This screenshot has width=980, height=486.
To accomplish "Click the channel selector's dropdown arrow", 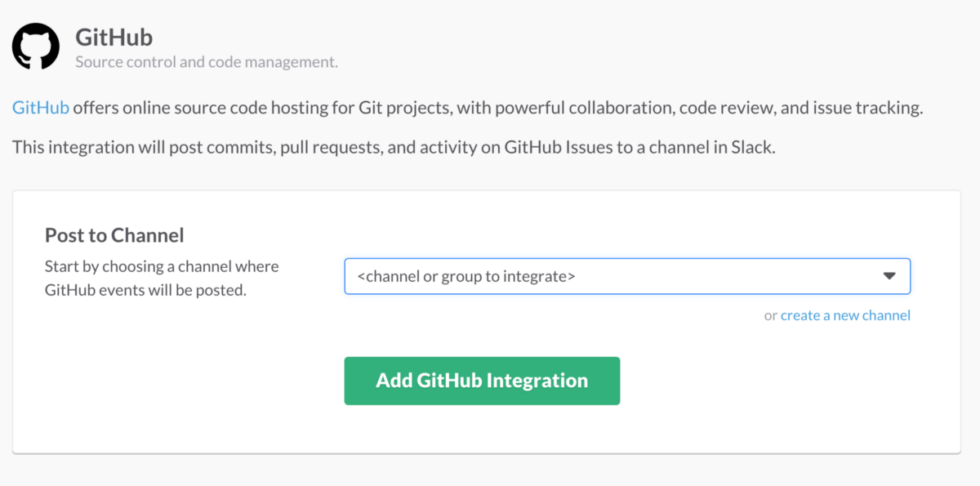I will (889, 276).
